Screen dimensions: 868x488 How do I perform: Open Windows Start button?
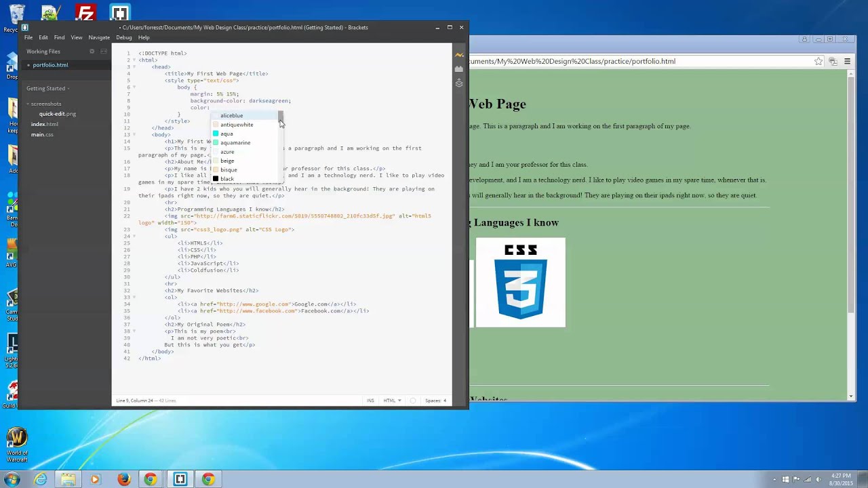pyautogui.click(x=13, y=479)
